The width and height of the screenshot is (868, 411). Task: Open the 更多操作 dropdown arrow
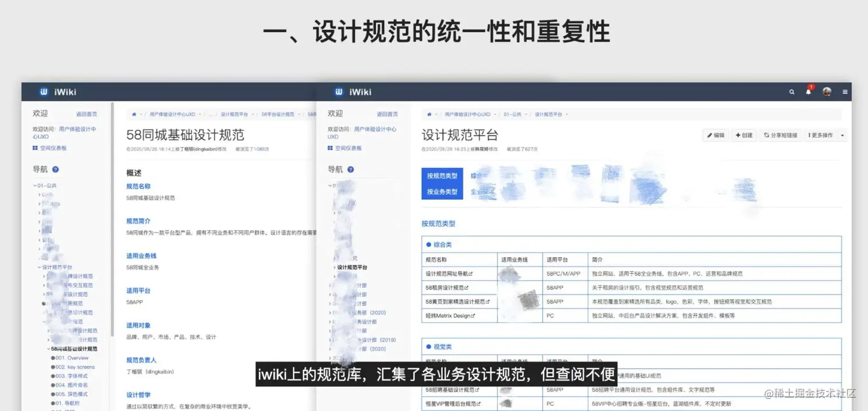click(x=843, y=135)
